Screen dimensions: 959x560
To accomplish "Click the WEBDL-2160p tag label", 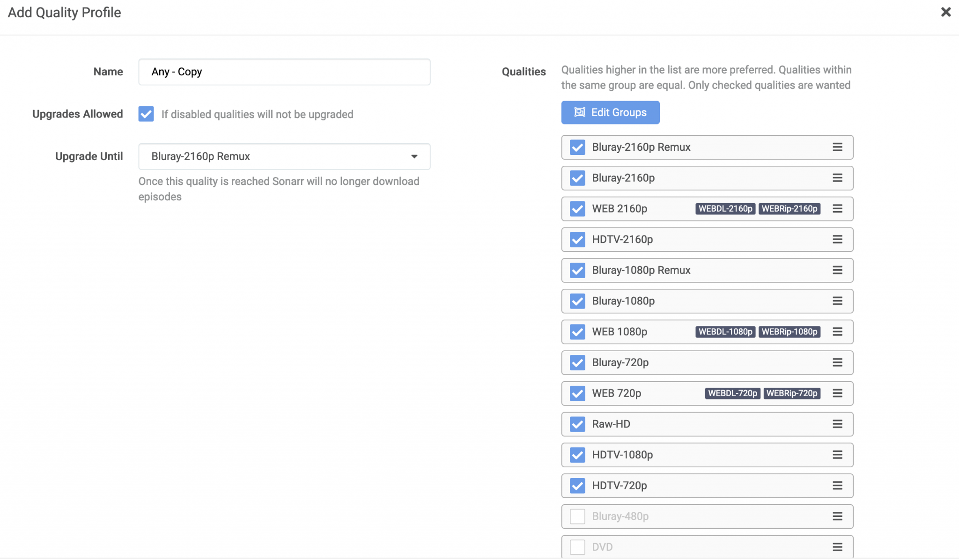I will [x=725, y=209].
